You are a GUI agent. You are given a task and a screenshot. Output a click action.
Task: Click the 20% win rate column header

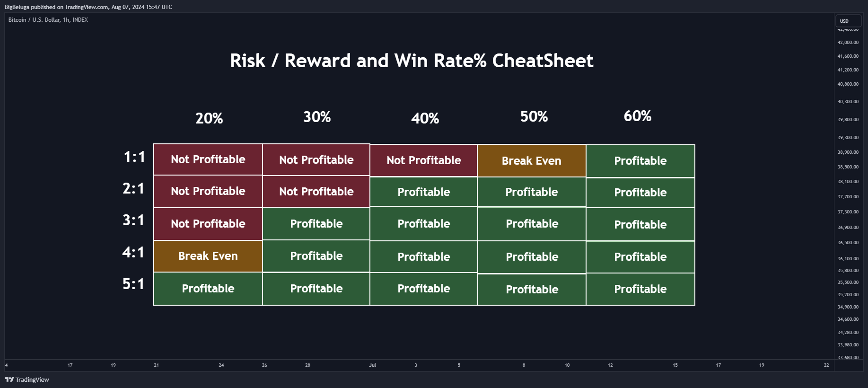[209, 118]
